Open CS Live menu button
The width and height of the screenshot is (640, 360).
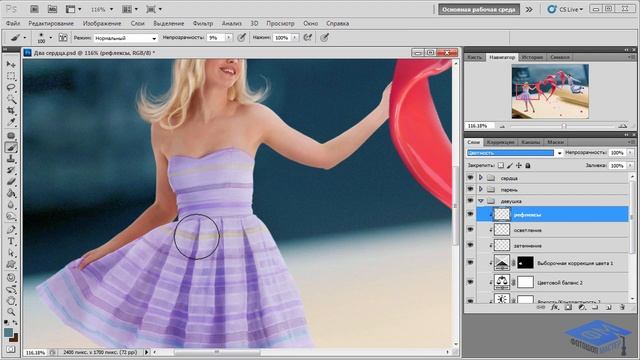coord(566,9)
